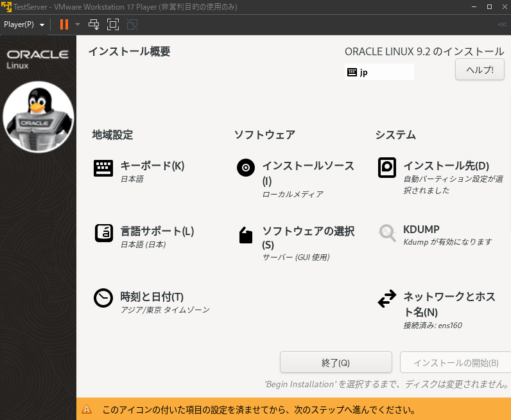
Task: Open 時刻と日付(T) settings label
Action: 152,297
